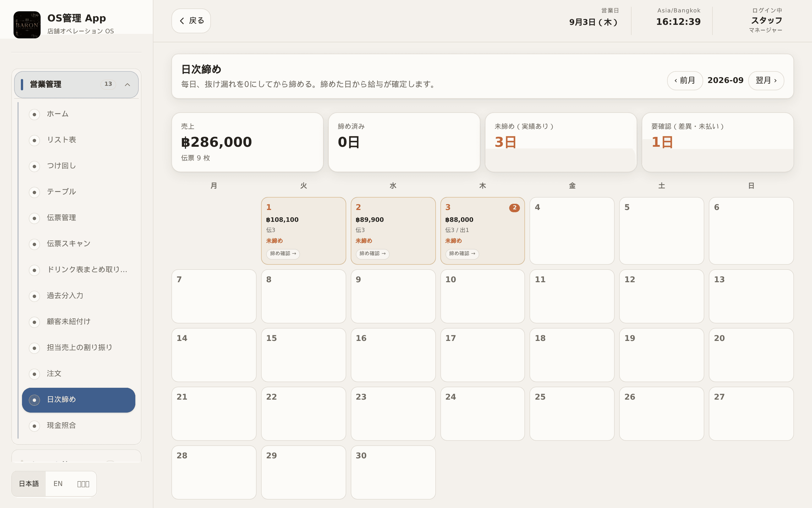
Task: Click 締め確認 button on day 1
Action: (283, 254)
